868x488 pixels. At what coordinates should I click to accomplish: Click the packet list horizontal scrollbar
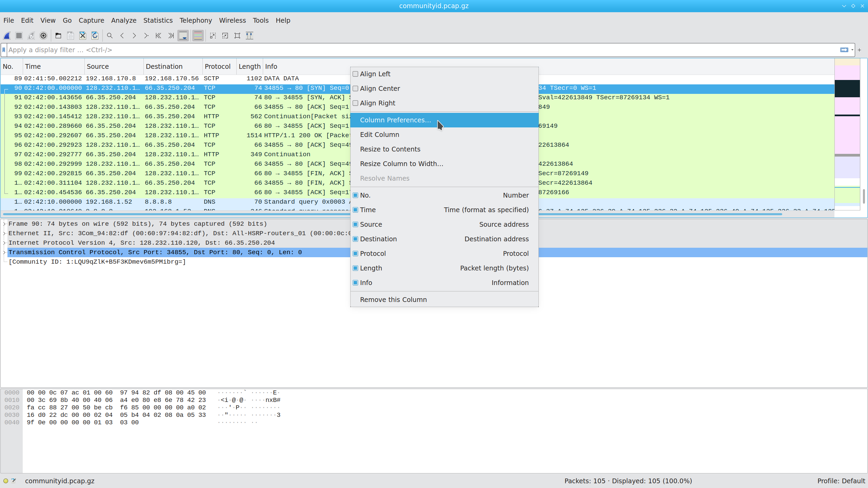click(x=393, y=214)
